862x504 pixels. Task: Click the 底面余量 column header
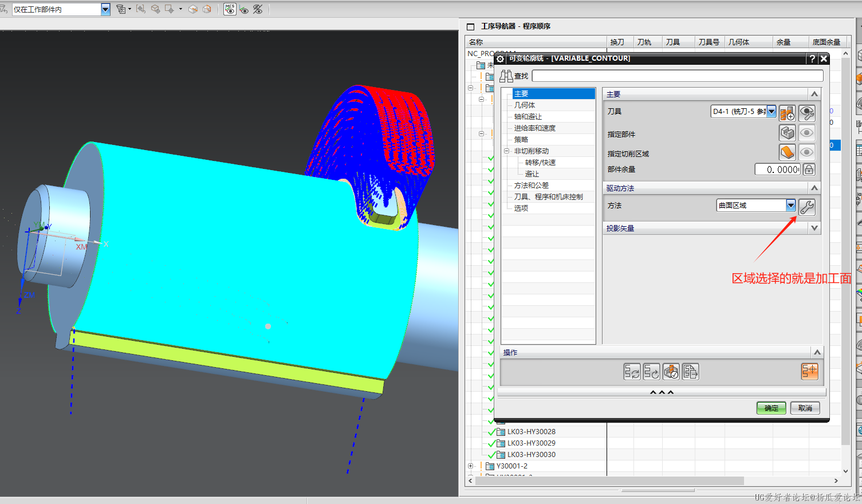827,42
